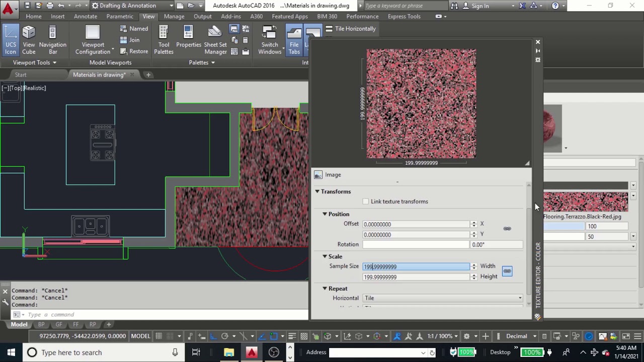Open the Sheet Set Manager

(x=215, y=40)
